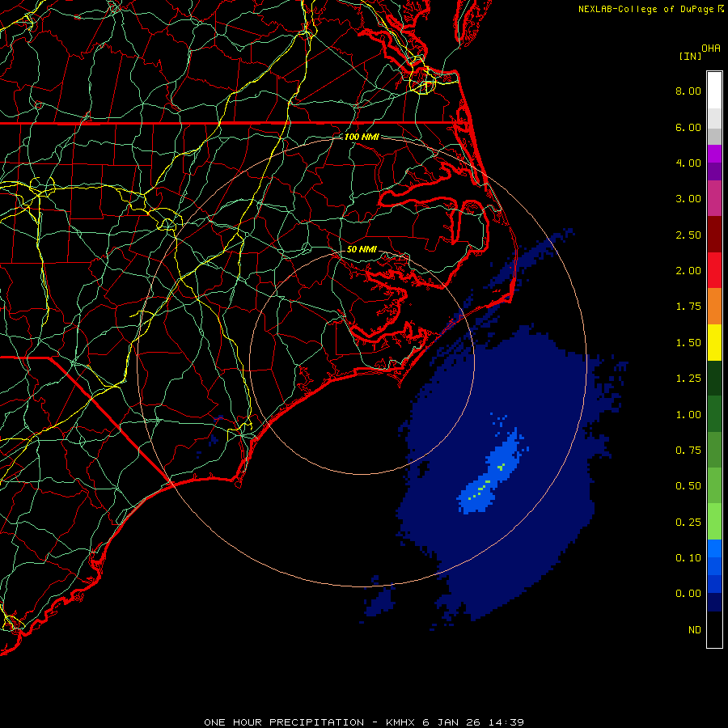Pick the bright magenta swatch above 4.00
This screenshot has width=728, height=728.
714,154
